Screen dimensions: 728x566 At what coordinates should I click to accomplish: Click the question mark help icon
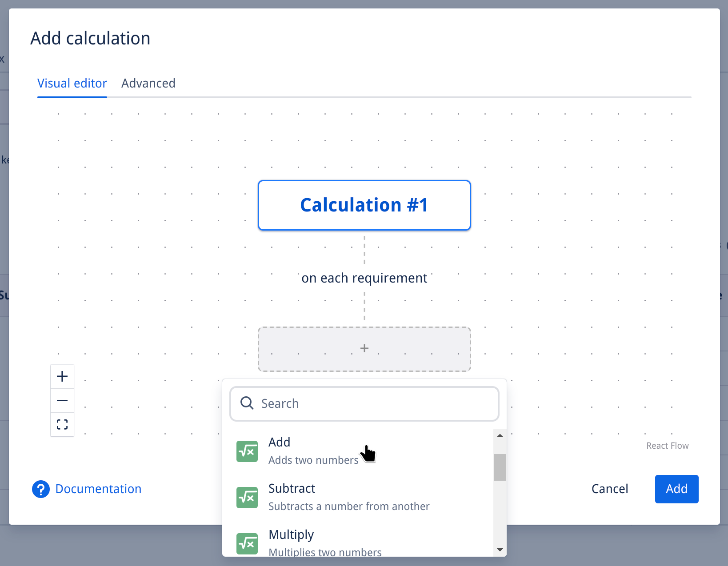(x=40, y=489)
